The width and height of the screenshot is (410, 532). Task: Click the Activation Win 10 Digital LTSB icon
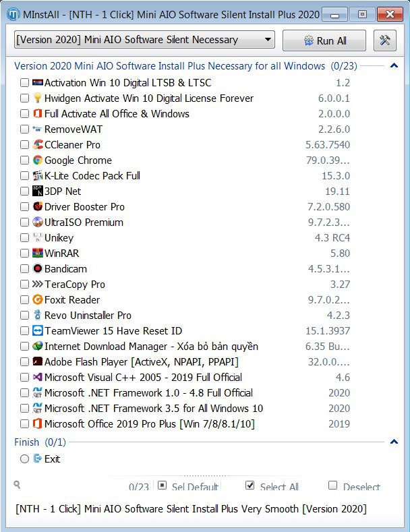37,82
